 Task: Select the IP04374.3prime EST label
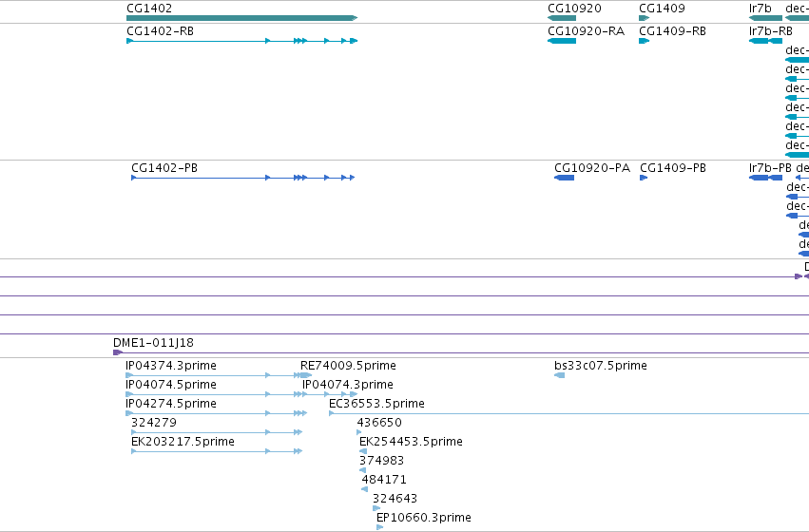coord(171,366)
